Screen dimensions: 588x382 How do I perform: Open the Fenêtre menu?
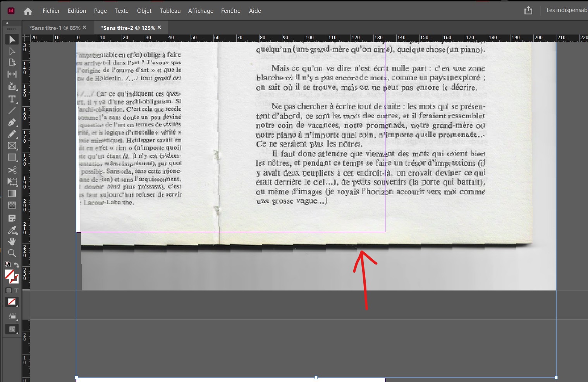pos(231,10)
